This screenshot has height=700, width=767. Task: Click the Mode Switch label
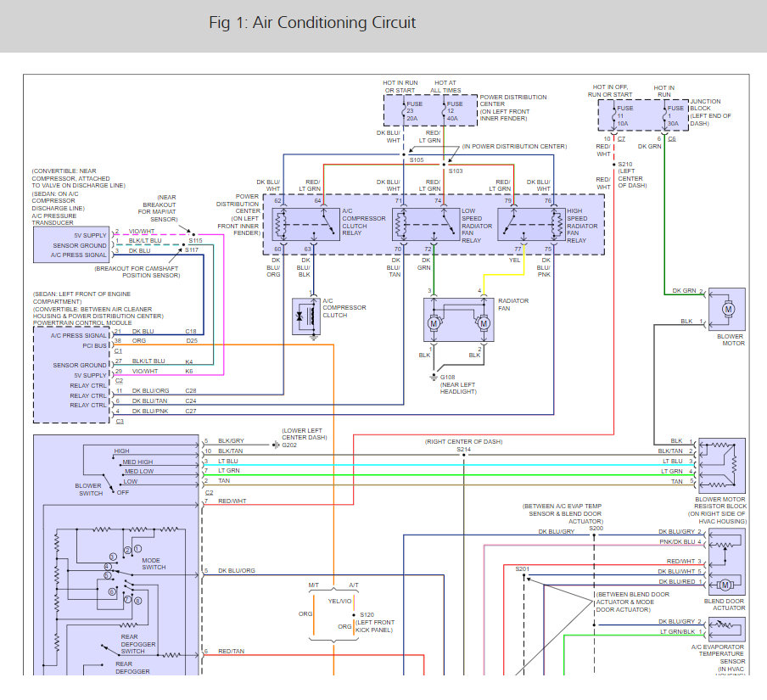pyautogui.click(x=154, y=563)
